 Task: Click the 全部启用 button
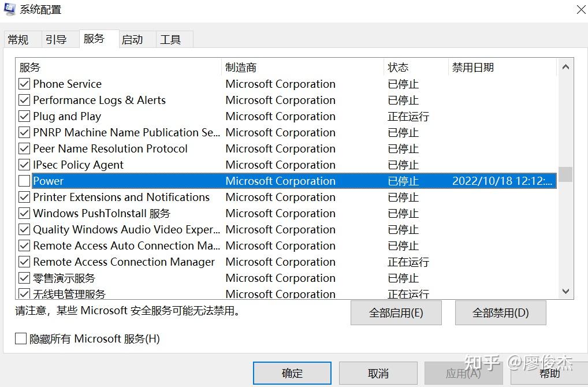pyautogui.click(x=396, y=312)
